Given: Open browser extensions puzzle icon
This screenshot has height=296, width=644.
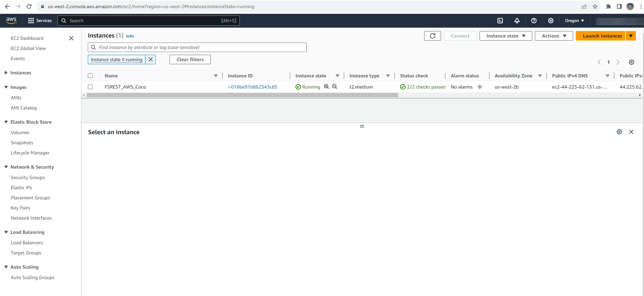Looking at the screenshot, I should coord(609,6).
